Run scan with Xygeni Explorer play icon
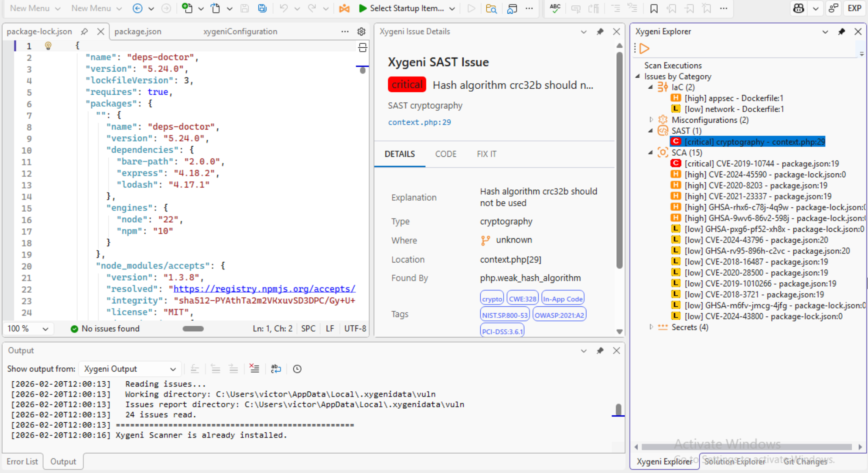Screen dimensions: 868x473 tap(644, 48)
